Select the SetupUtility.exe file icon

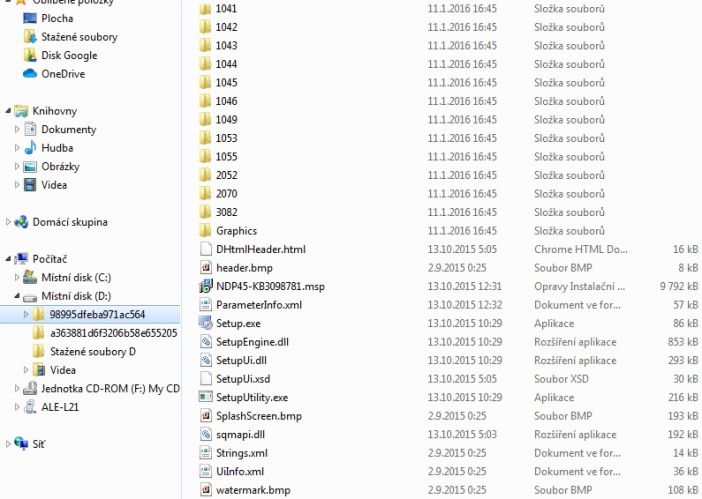point(205,397)
